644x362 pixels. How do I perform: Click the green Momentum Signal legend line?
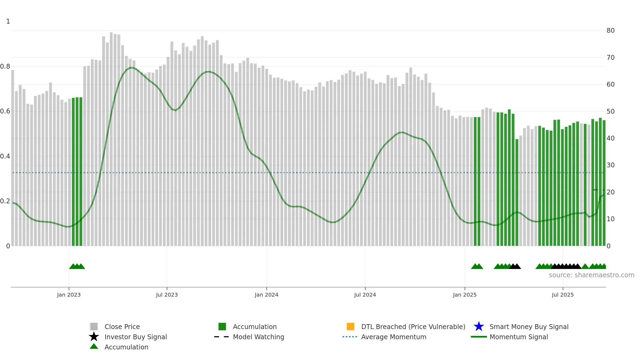tap(479, 337)
